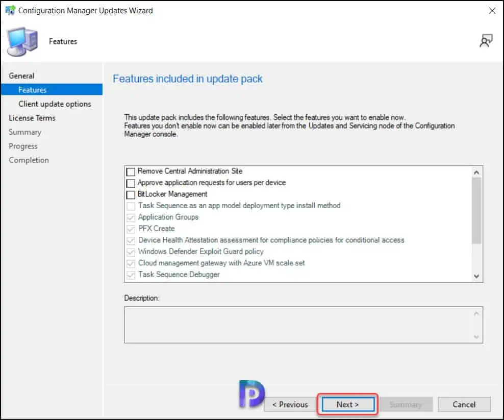
Task: Check Remove Central Administration Site box
Action: pyautogui.click(x=131, y=172)
